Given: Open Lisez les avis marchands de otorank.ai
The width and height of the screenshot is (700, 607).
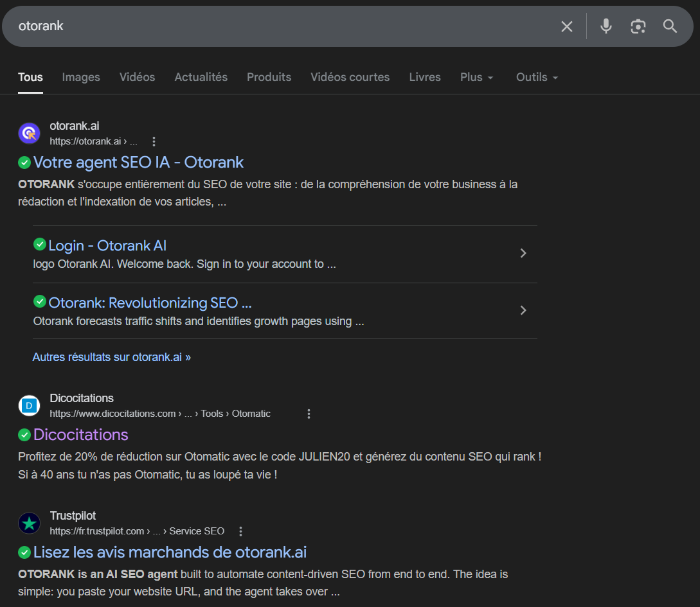Looking at the screenshot, I should (x=170, y=552).
